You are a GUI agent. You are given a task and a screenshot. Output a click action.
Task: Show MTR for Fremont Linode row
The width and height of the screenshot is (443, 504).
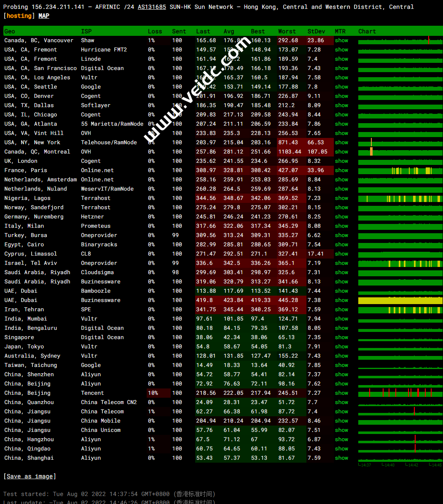341,59
